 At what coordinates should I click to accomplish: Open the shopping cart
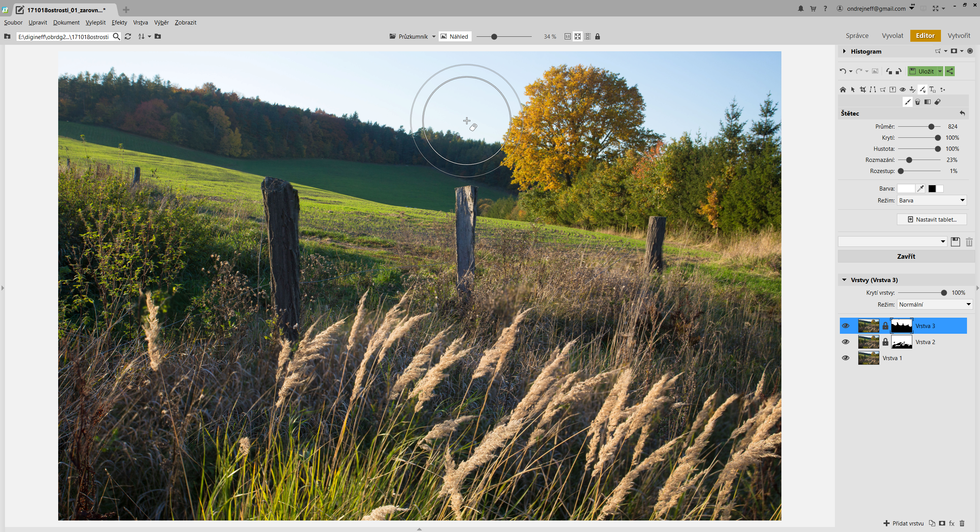[813, 8]
